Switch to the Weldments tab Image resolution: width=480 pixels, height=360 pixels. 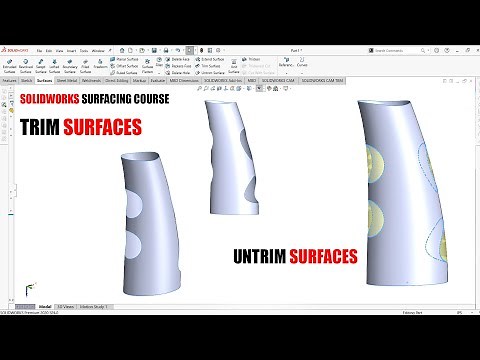click(x=91, y=81)
